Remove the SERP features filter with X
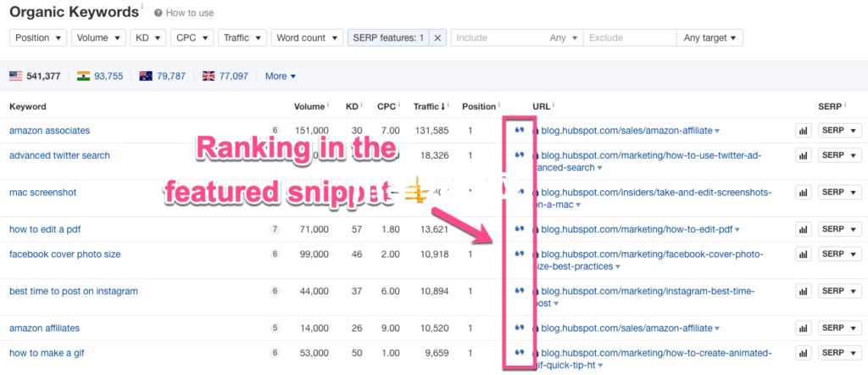This screenshot has width=868, height=375. tap(437, 37)
